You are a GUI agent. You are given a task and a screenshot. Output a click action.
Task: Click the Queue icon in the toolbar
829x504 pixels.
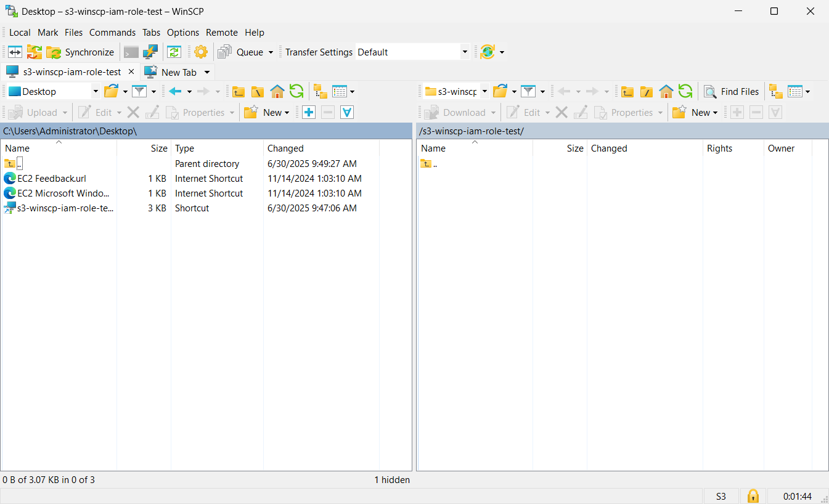225,52
